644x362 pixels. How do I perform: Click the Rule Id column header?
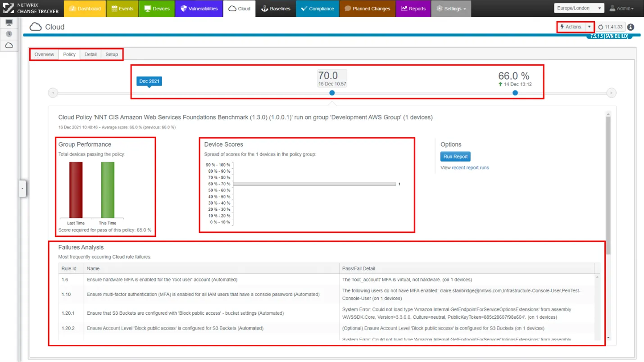71,268
